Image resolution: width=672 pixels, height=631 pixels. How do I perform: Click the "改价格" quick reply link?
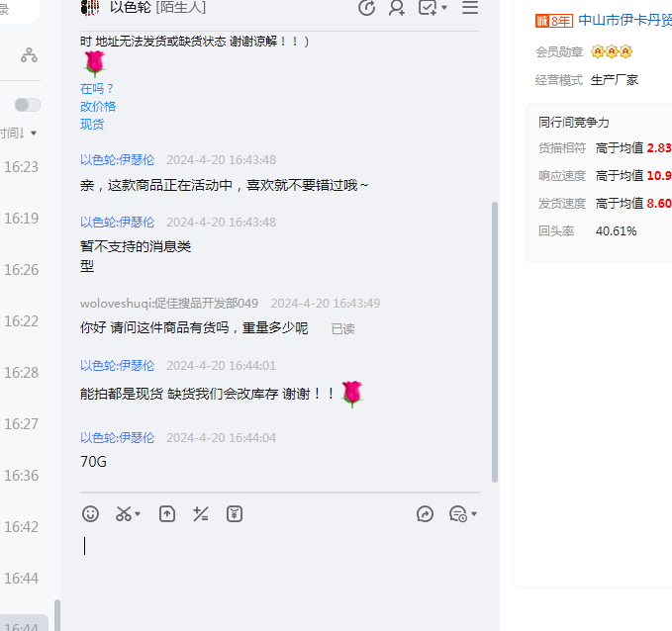coord(98,106)
